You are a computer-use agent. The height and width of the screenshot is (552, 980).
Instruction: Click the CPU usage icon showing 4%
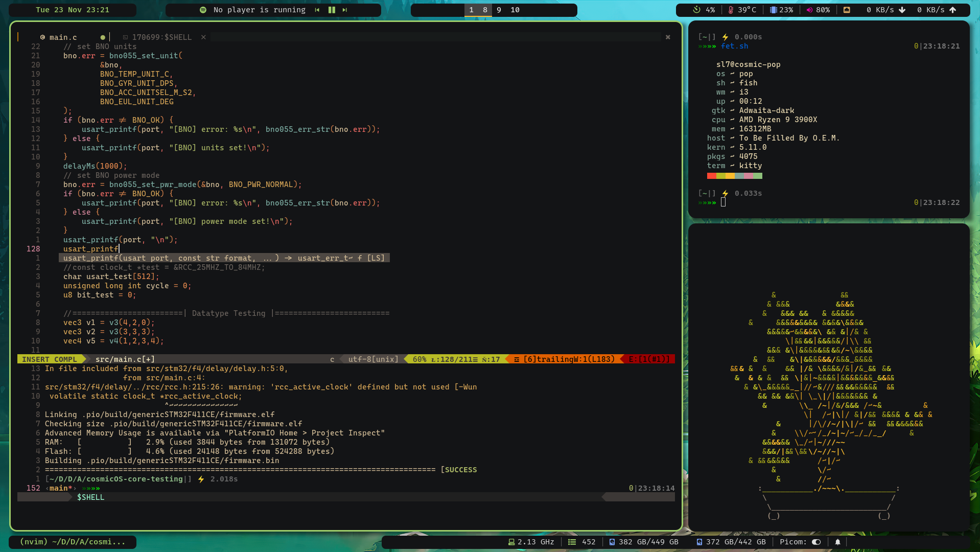(x=696, y=10)
